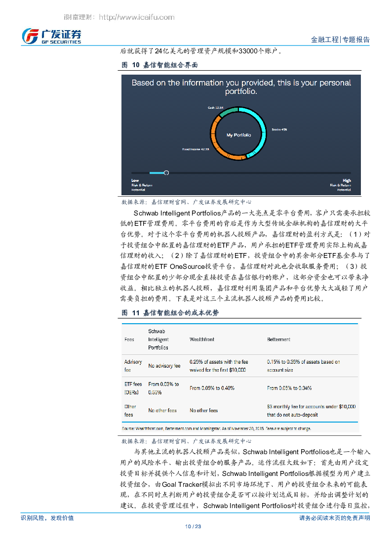
Task: Click the personal portfolio heading text
Action: pyautogui.click(x=241, y=87)
